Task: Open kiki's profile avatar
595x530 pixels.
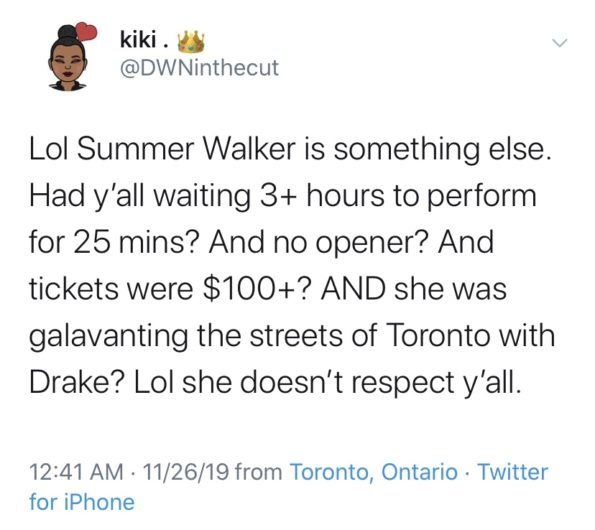Action: coord(69,58)
